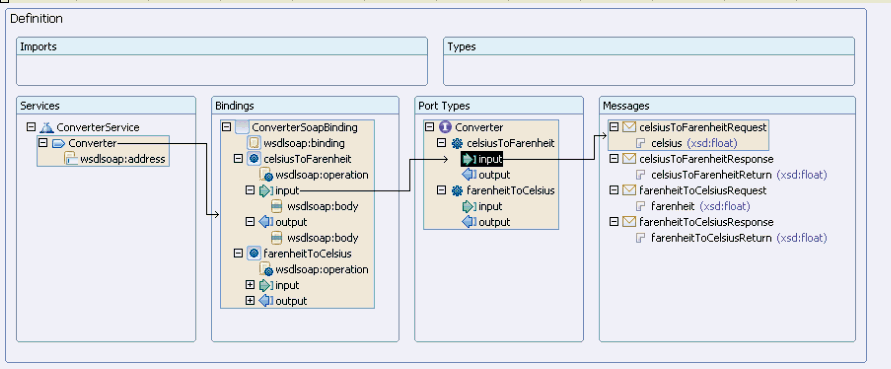Select farenheitToCelsiusReturn part in Messages

pos(711,238)
